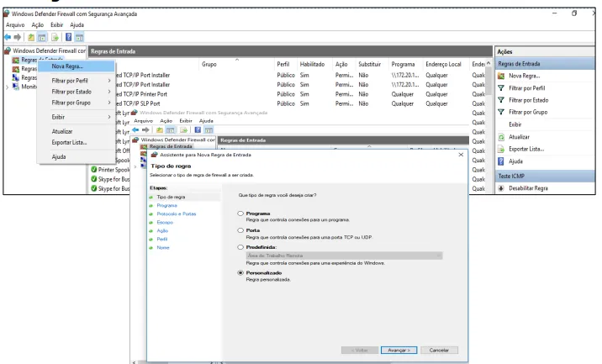Click the green check icon of Printer Spool rule
Image resolution: width=602 pixels, height=364 pixels.
click(93, 169)
